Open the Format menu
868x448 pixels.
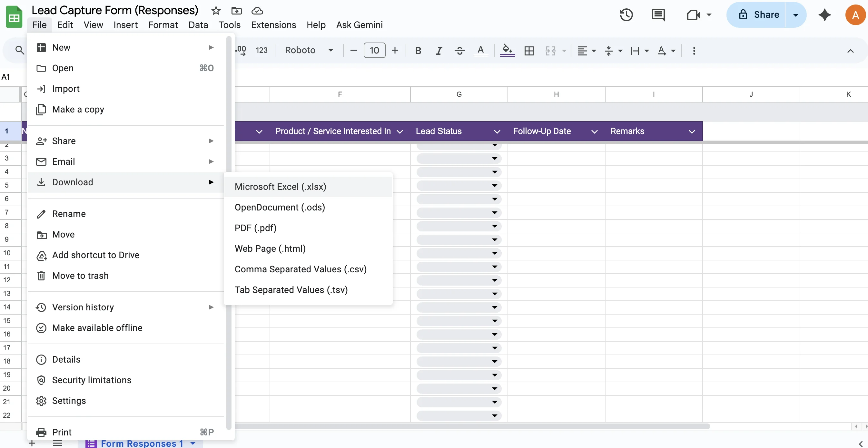163,24
